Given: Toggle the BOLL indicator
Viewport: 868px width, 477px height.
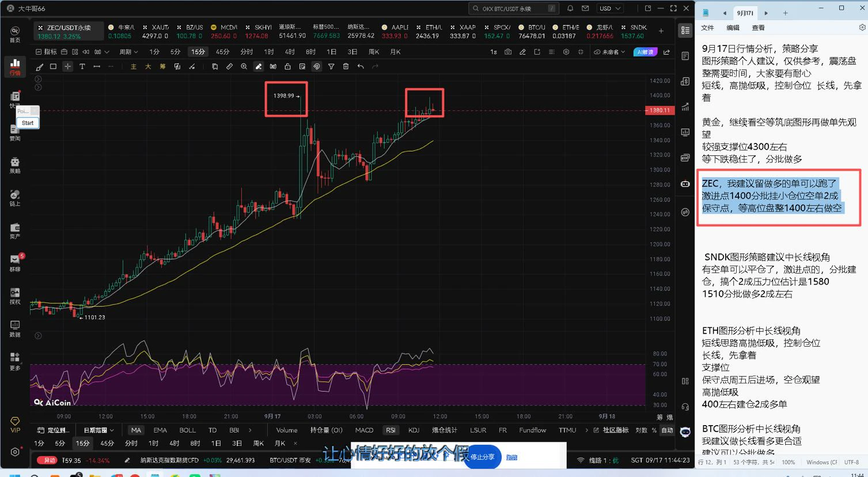Looking at the screenshot, I should (x=187, y=430).
